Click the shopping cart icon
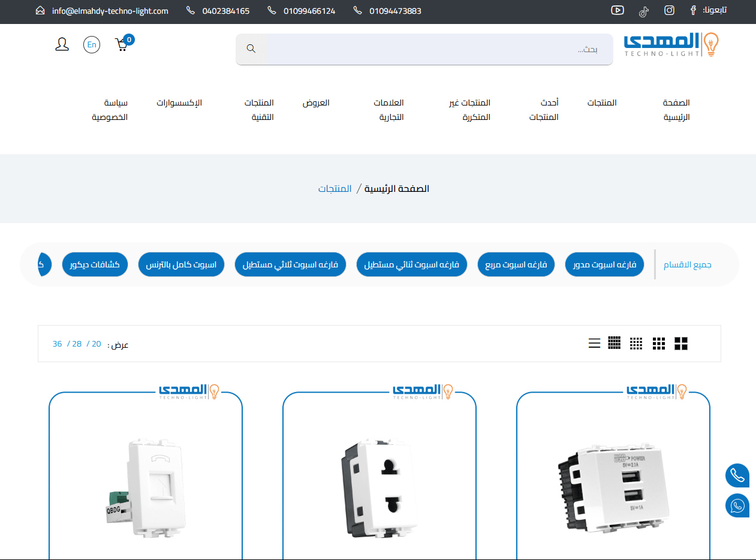The width and height of the screenshot is (756, 560). click(122, 45)
